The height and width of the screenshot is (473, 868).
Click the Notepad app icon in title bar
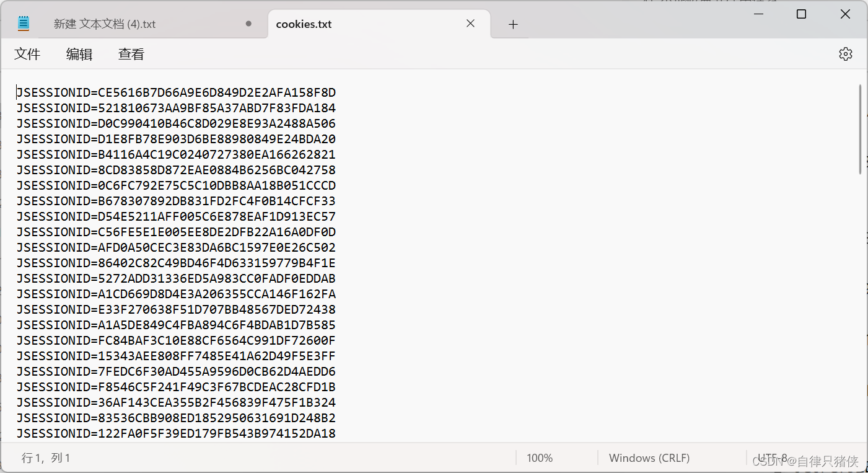tap(24, 24)
